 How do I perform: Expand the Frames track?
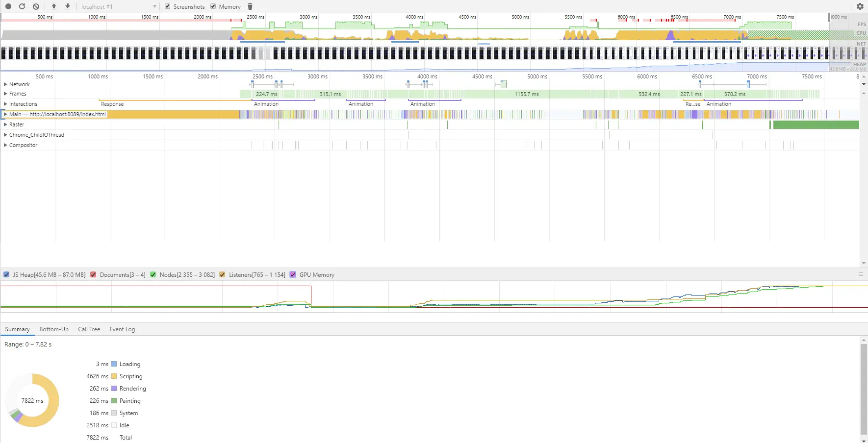(5, 94)
